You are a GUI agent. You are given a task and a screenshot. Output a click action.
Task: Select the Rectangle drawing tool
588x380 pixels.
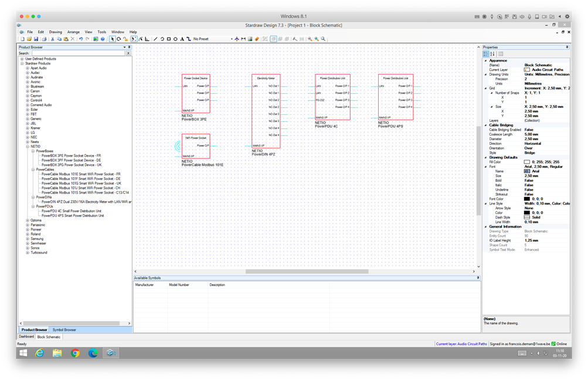[x=169, y=39]
